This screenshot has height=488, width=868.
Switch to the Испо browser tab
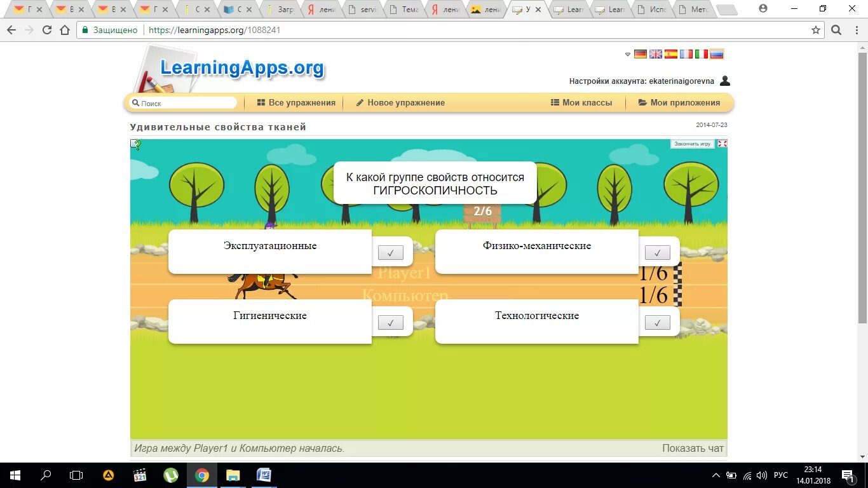(x=652, y=10)
